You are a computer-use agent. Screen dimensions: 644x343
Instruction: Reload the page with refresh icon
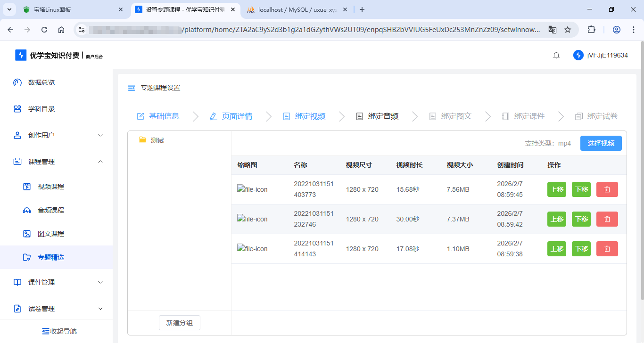[44, 30]
